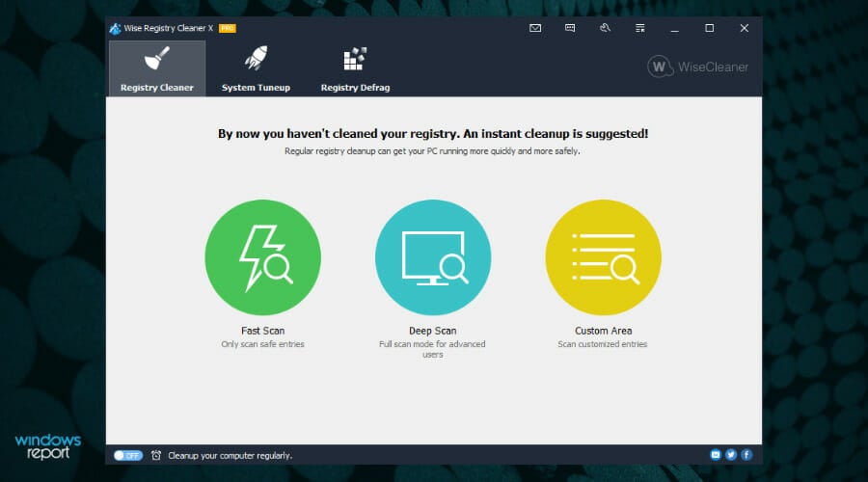Screen dimensions: 868x482
Task: Switch to the Registry Cleaner tab
Action: coord(157,68)
